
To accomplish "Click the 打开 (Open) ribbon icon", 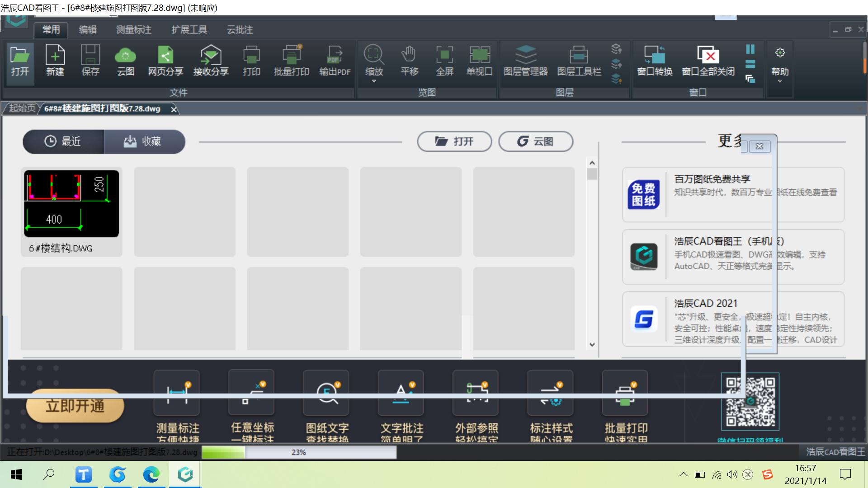I will pyautogui.click(x=20, y=61).
